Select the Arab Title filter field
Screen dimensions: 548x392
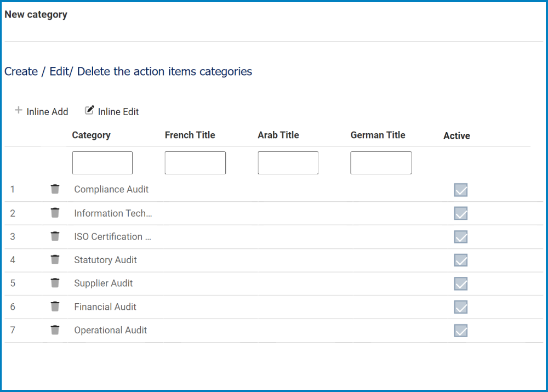[288, 163]
